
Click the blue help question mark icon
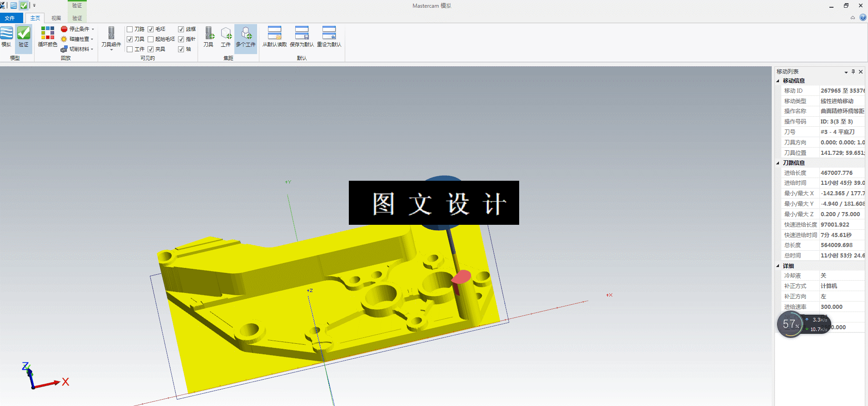(x=863, y=18)
